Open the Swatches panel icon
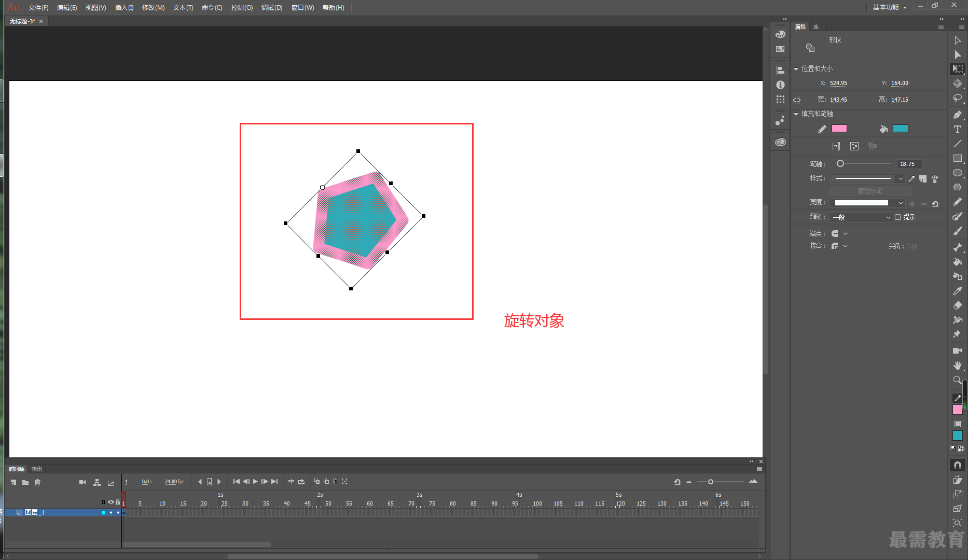Screen dimensions: 968x560 tap(780, 49)
